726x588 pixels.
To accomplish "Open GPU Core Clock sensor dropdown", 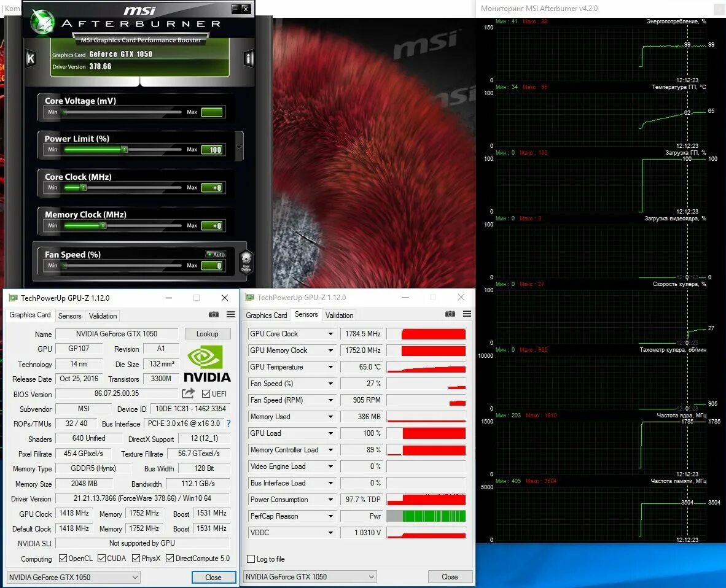I will tap(330, 333).
